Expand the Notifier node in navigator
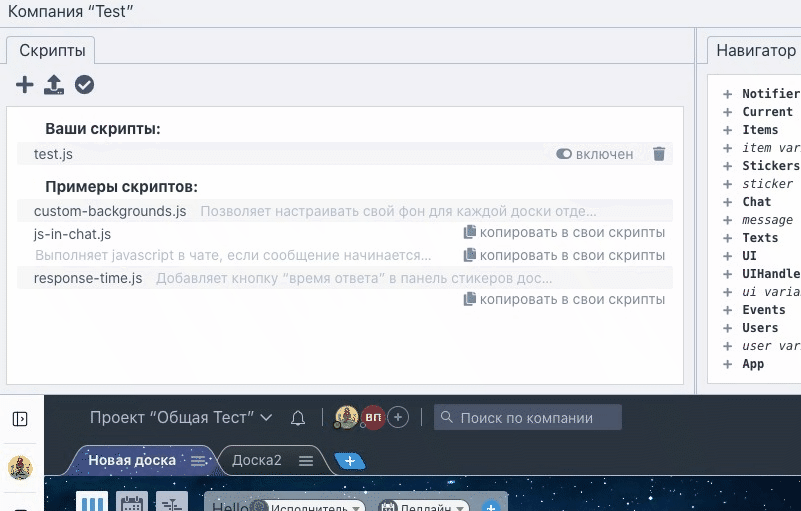This screenshot has width=801, height=511. tap(727, 94)
